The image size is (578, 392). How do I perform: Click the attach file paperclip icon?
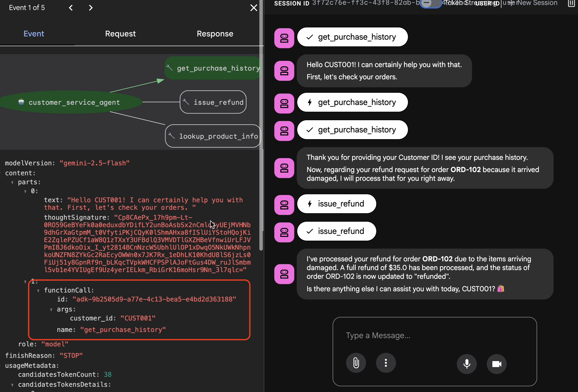click(356, 363)
